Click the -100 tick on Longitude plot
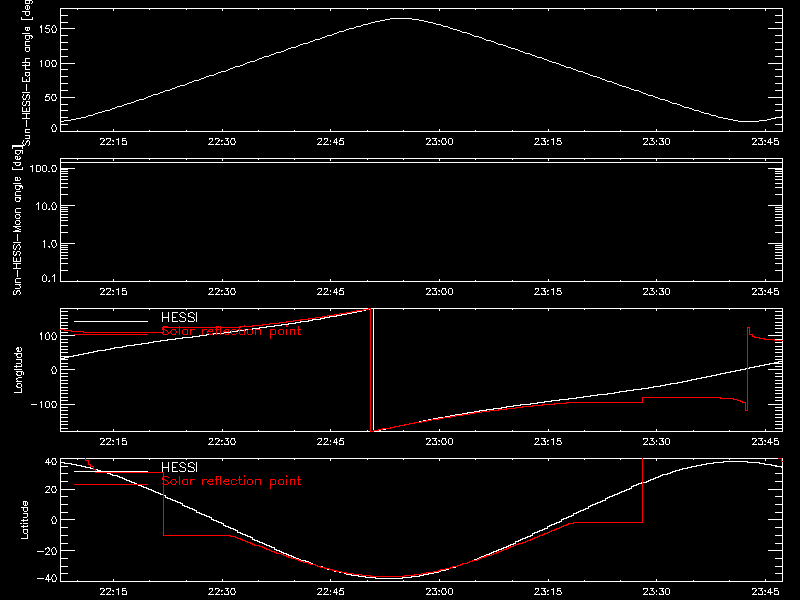800x600 pixels. [x=43, y=404]
